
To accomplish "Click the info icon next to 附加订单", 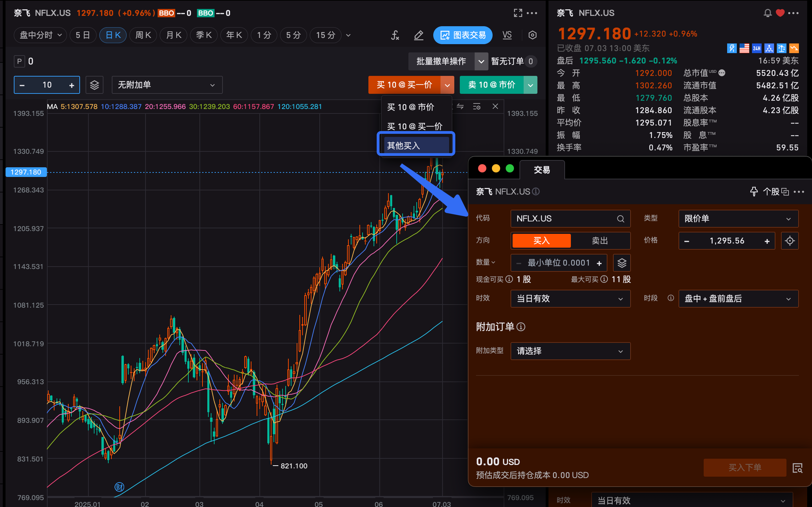I will coord(521,327).
